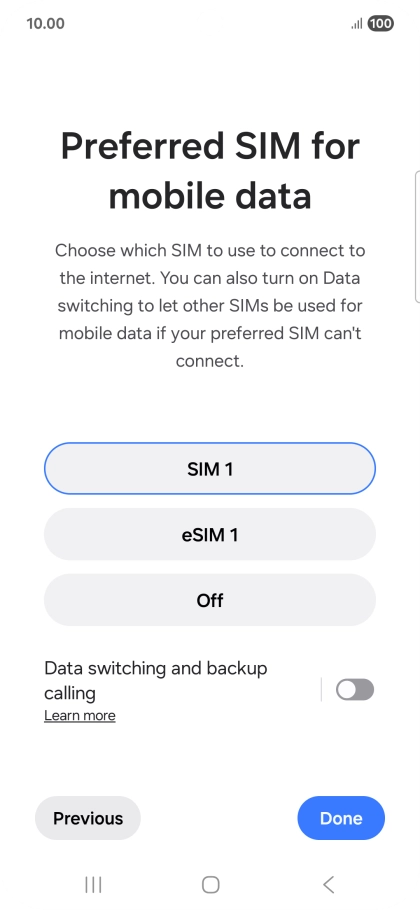Tap the Preferred SIM for mobile data heading

[x=210, y=171]
